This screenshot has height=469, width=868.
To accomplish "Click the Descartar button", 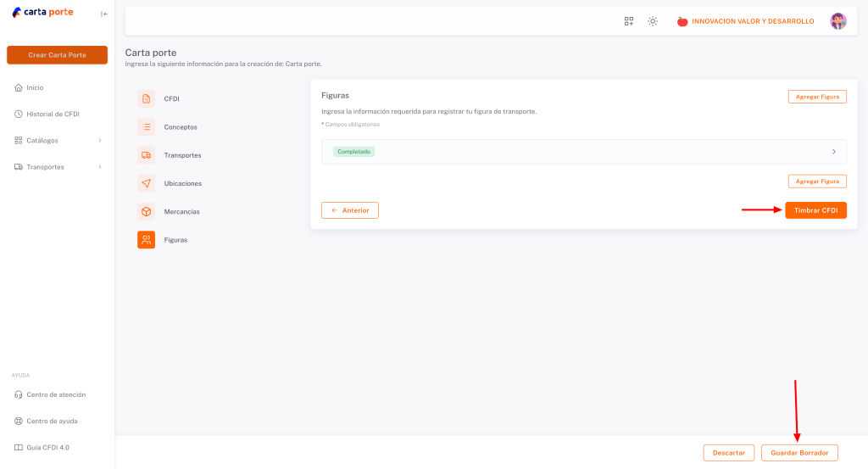I will 728,453.
